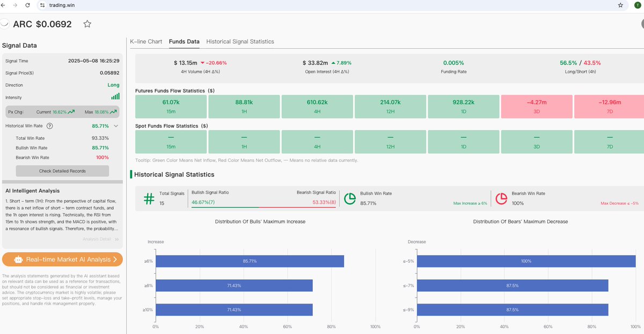This screenshot has width=644, height=334.
Task: Collapse the Historical Win Rate chevron
Action: (115, 126)
